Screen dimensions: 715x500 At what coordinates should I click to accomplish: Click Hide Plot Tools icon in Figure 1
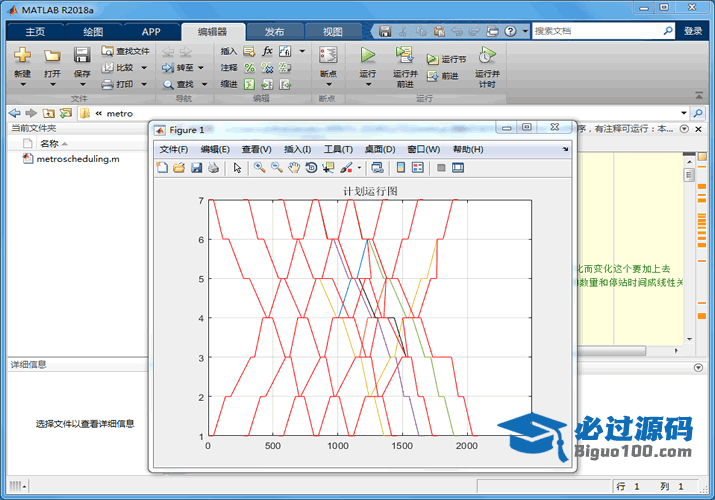441,168
